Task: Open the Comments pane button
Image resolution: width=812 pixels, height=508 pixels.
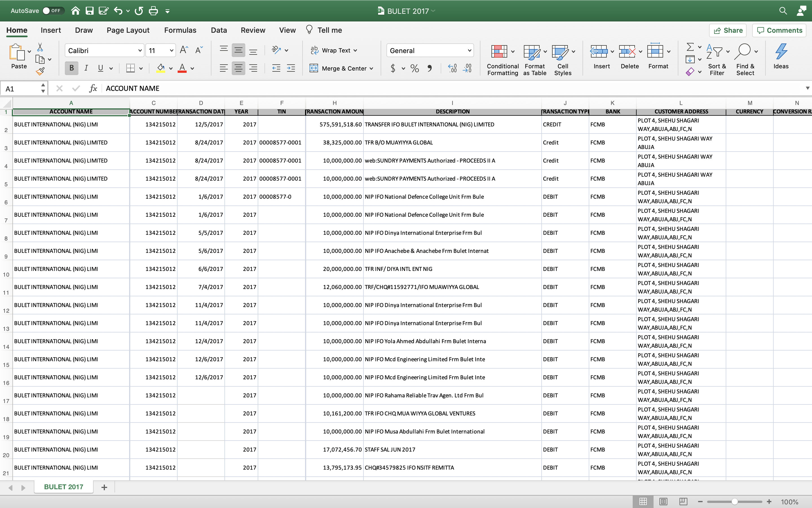Action: click(x=779, y=30)
